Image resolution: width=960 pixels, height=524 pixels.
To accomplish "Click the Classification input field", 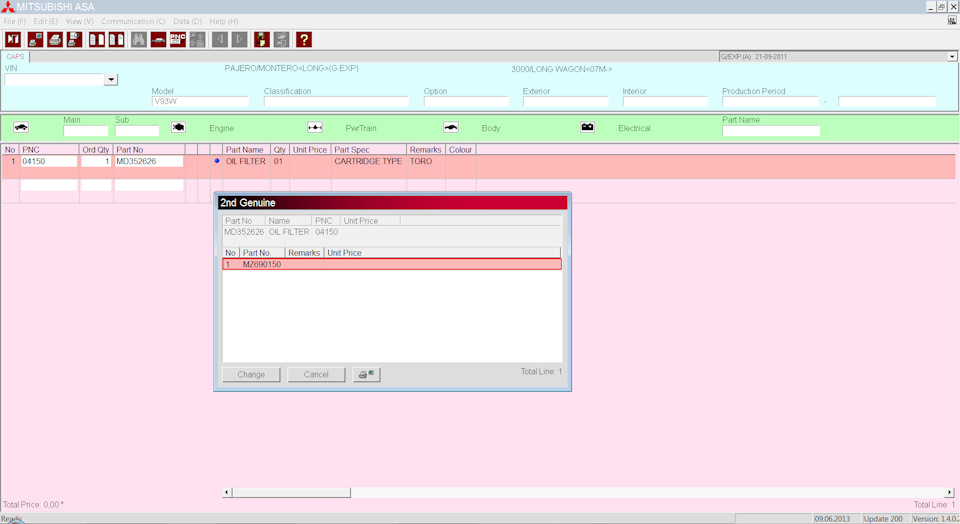I will pos(336,102).
